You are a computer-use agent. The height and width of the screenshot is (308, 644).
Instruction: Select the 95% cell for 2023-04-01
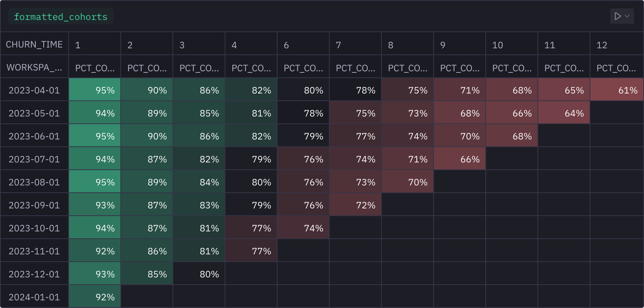[94, 90]
